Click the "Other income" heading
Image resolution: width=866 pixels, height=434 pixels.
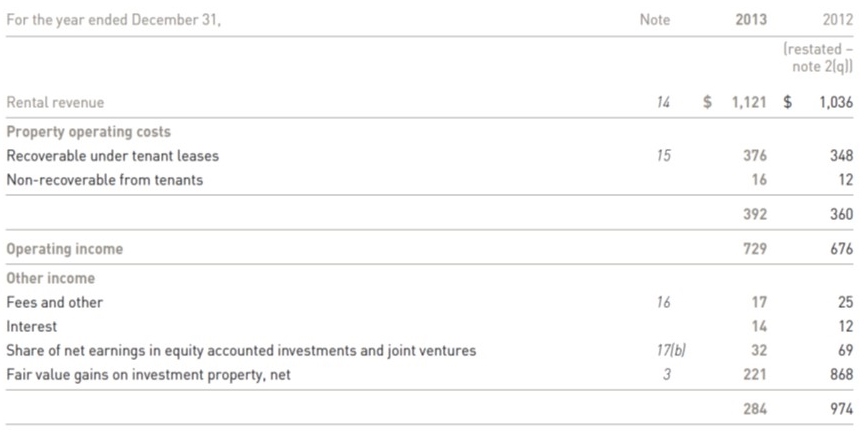coord(50,278)
